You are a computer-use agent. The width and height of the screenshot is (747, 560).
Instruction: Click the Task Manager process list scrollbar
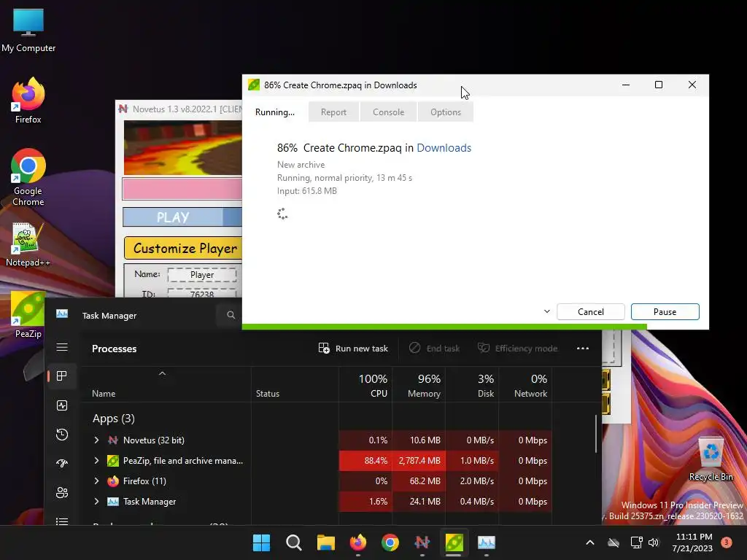(596, 433)
